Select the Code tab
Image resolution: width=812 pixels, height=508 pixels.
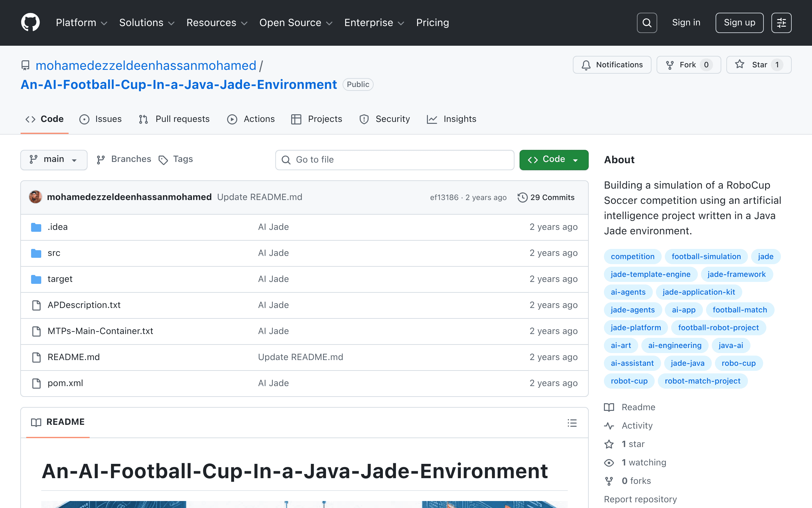45,119
